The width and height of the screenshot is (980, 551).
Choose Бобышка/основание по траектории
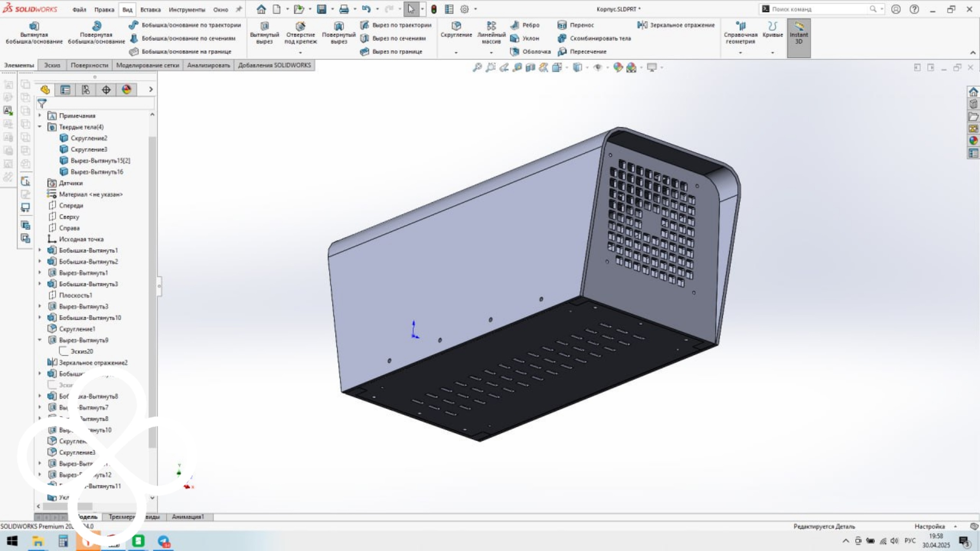click(x=185, y=25)
